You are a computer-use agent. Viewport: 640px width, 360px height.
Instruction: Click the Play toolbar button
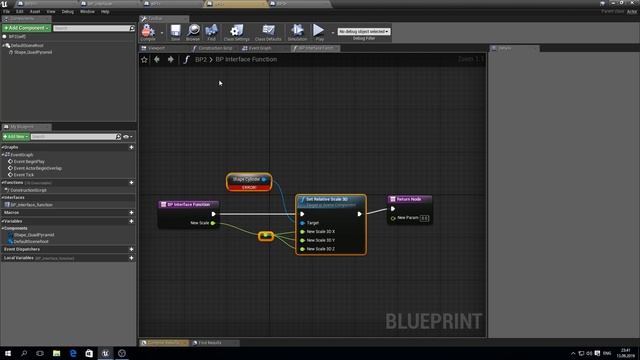click(319, 31)
